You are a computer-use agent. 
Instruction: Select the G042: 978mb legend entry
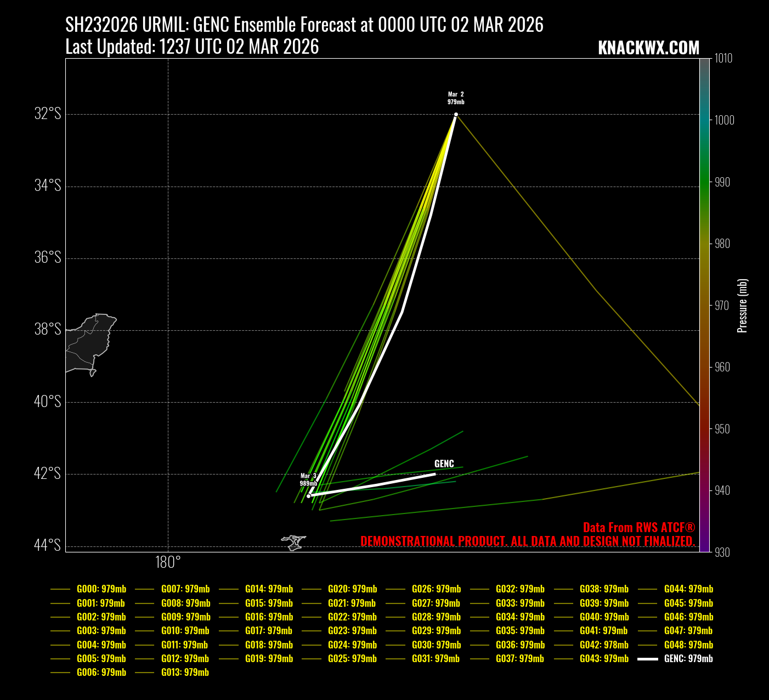604,645
